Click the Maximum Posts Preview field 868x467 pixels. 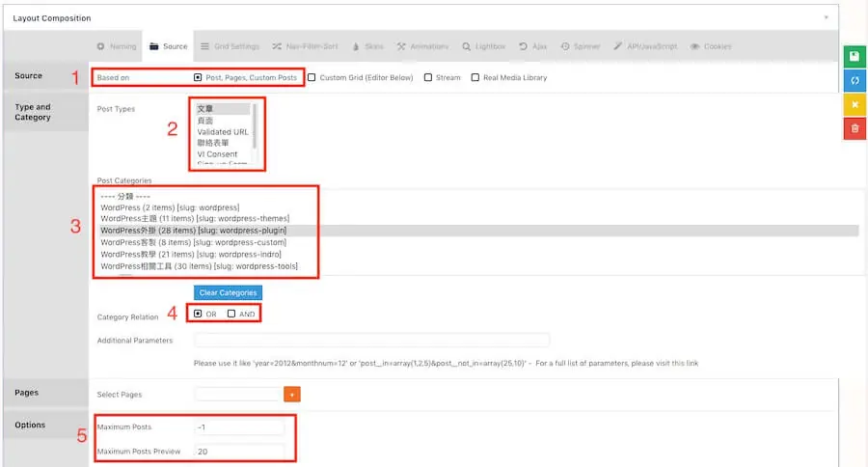pyautogui.click(x=239, y=452)
